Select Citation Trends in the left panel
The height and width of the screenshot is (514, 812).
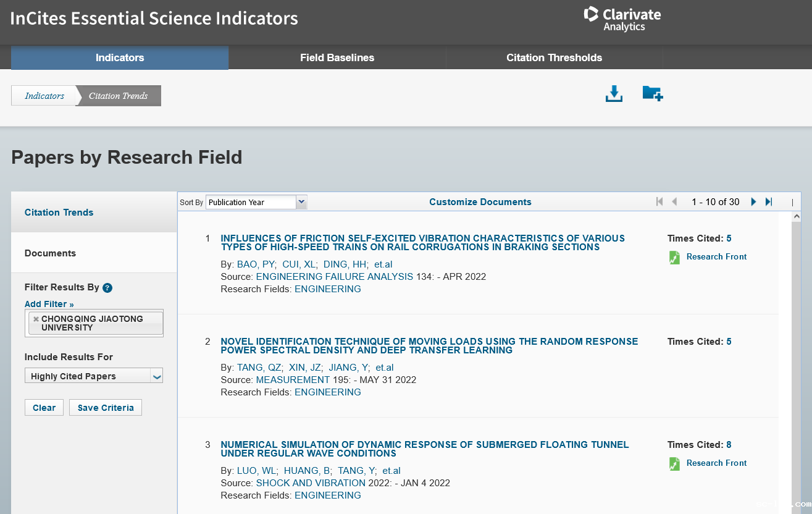click(x=59, y=213)
